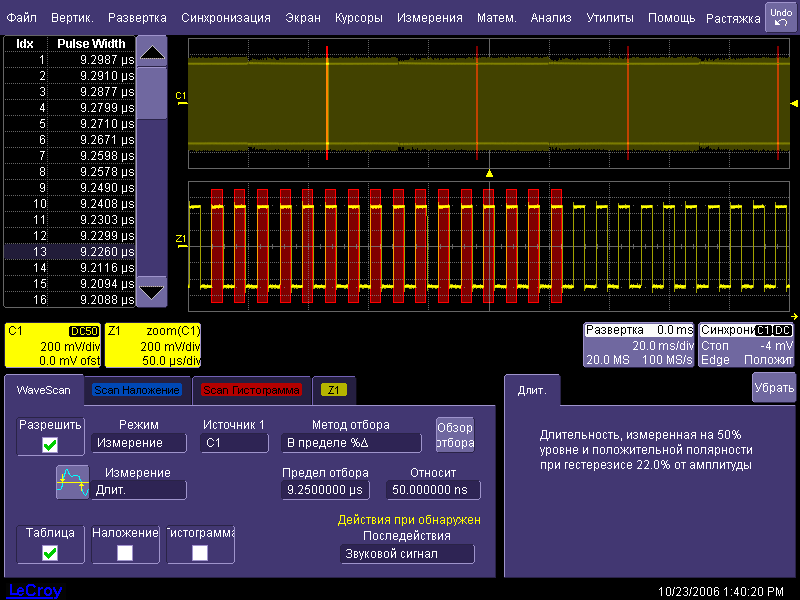
Task: Open the Z1 zoom trace descriptor box
Action: (154, 345)
